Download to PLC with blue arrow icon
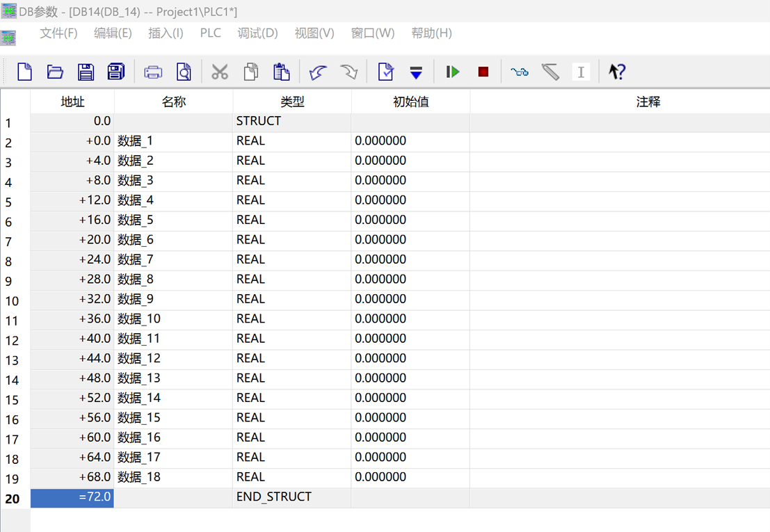 (416, 72)
